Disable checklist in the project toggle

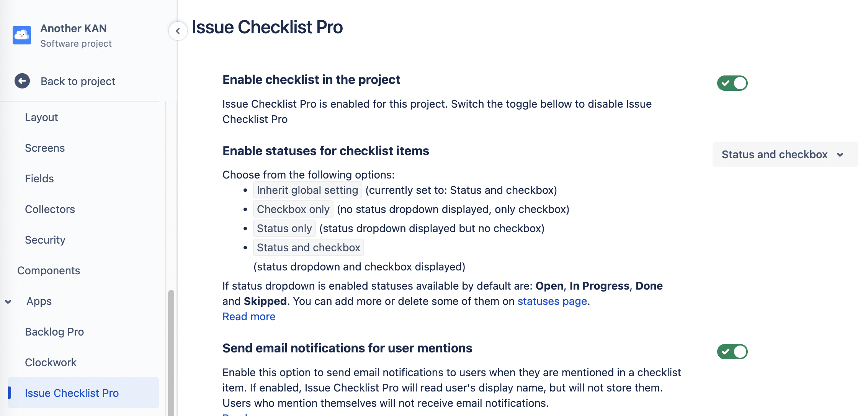(x=732, y=83)
